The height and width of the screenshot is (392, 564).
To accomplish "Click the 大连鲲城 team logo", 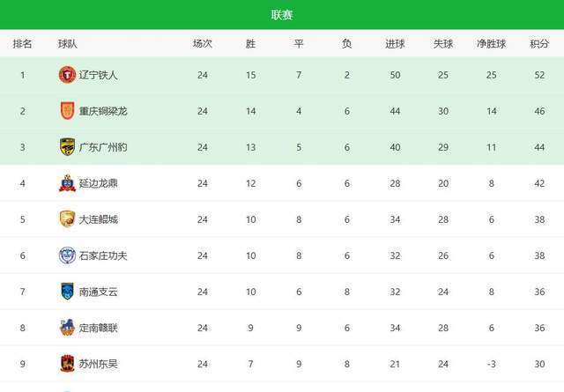I will [67, 219].
